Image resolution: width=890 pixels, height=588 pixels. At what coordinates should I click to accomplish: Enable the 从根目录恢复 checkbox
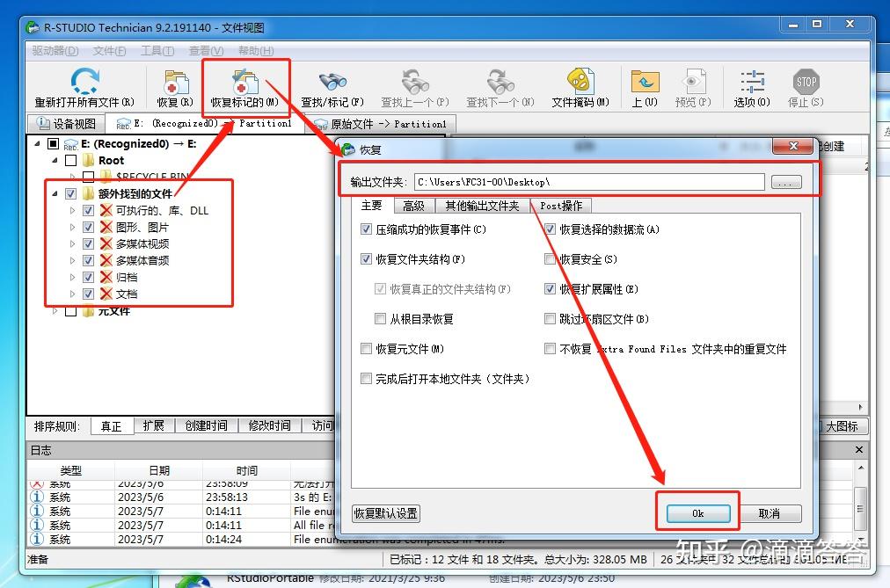(381, 319)
